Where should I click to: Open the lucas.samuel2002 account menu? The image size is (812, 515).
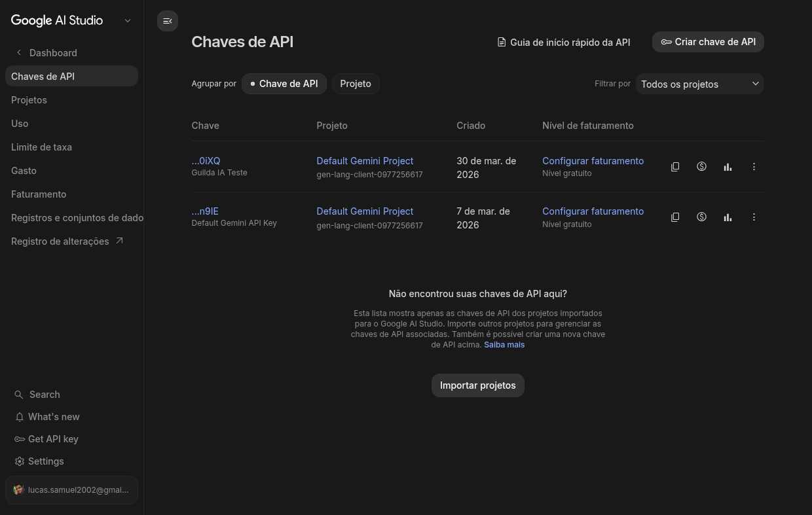coord(71,490)
